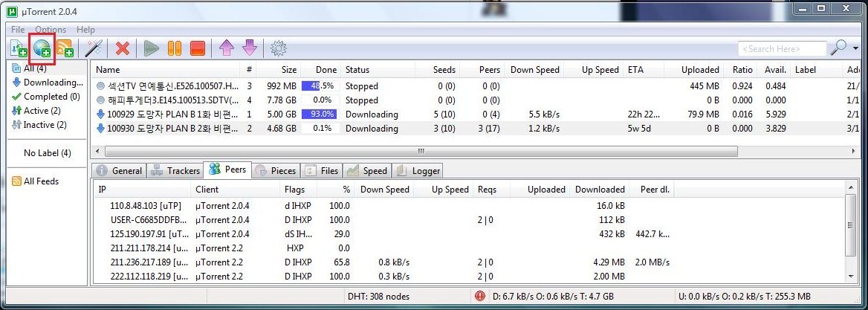Click the green Start torrent icon
Image resolution: width=868 pixels, height=310 pixels.
click(151, 49)
